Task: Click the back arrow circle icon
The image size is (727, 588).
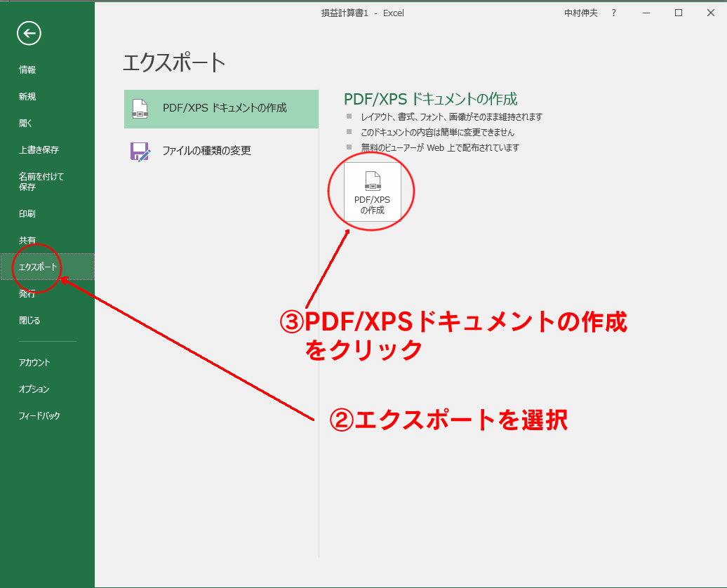Action: coord(29,33)
